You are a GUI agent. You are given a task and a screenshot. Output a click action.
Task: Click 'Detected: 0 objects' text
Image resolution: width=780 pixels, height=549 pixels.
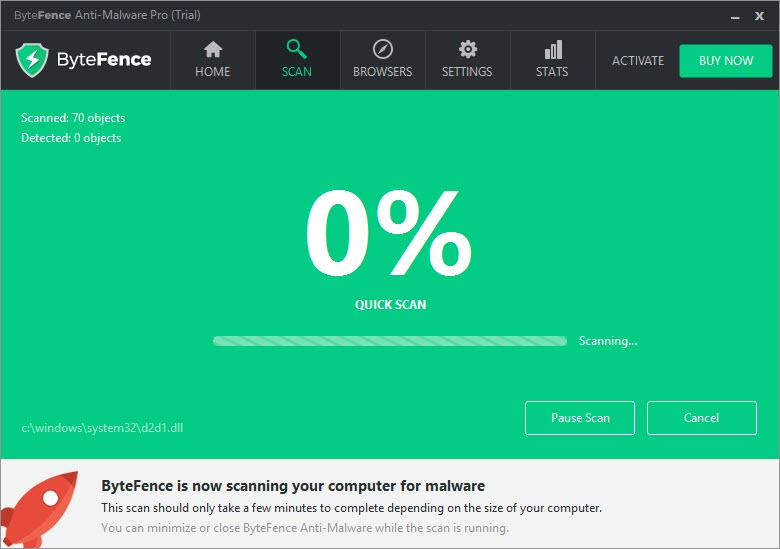coord(71,138)
